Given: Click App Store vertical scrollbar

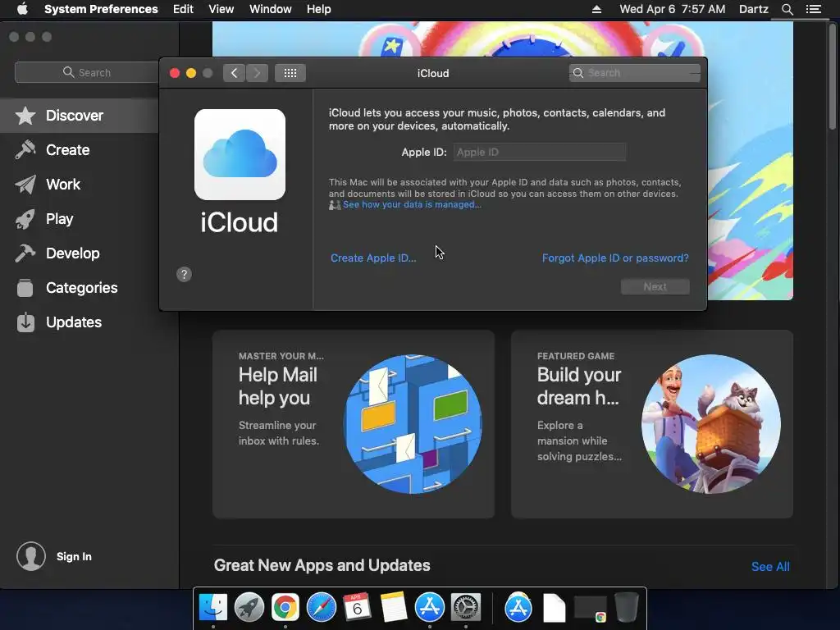Looking at the screenshot, I should click(832, 77).
